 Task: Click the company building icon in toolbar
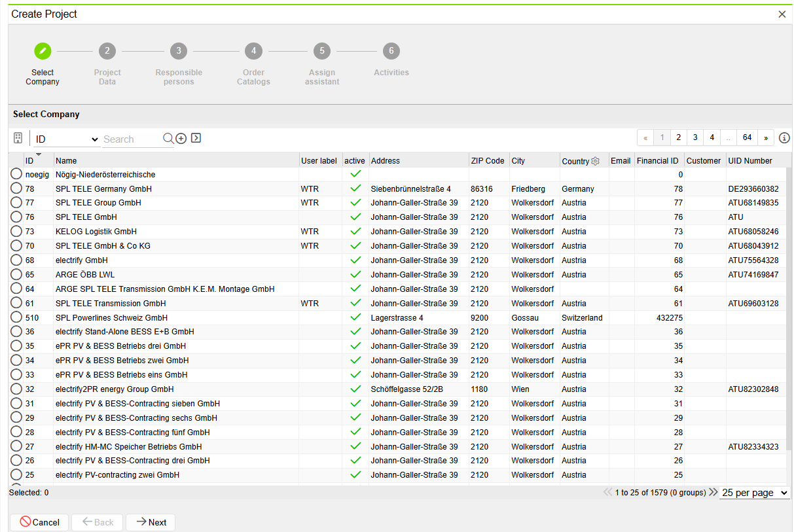point(18,138)
